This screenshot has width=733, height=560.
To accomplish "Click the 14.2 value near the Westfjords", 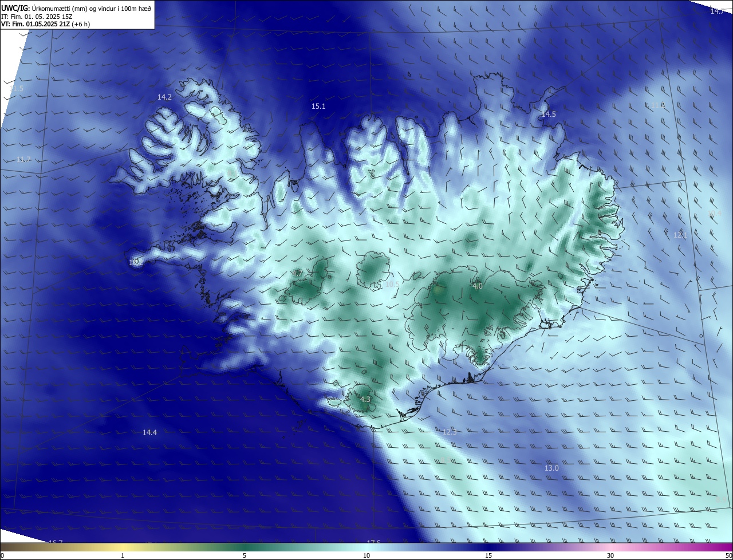I will click(165, 97).
